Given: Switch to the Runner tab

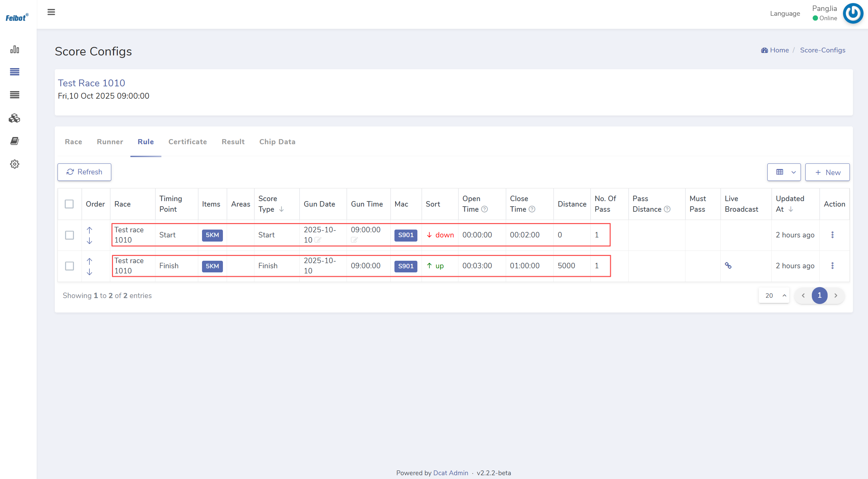Looking at the screenshot, I should 110,142.
